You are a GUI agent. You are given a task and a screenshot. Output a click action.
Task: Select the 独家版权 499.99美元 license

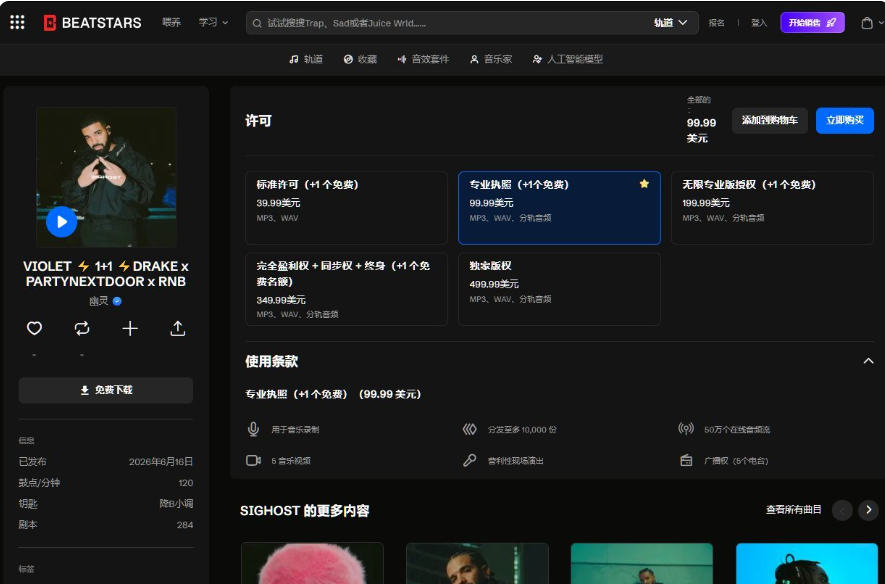coord(559,289)
